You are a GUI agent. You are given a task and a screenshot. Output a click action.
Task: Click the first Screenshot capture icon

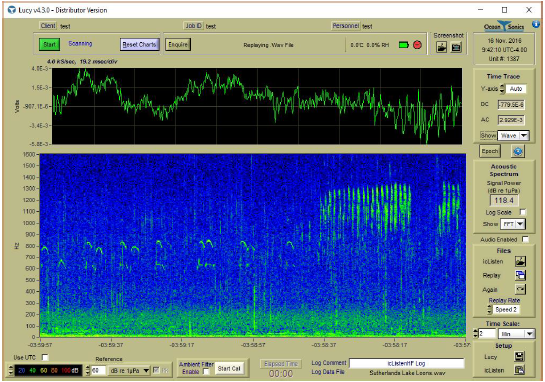pos(441,47)
